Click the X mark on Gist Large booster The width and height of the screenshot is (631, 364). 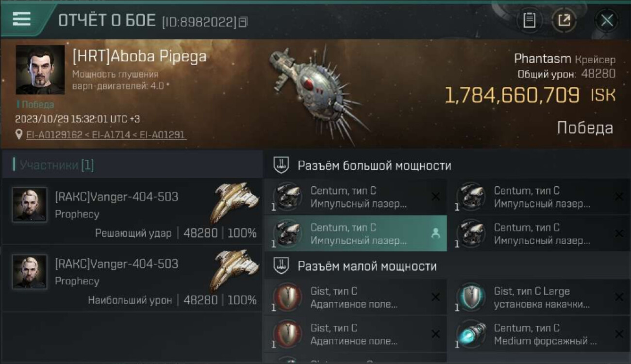[619, 297]
